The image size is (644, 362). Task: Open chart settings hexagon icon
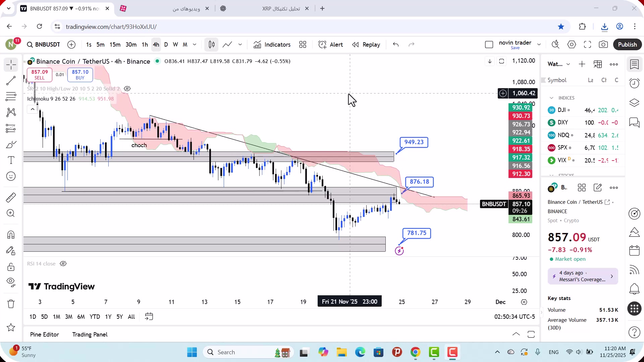(x=572, y=45)
